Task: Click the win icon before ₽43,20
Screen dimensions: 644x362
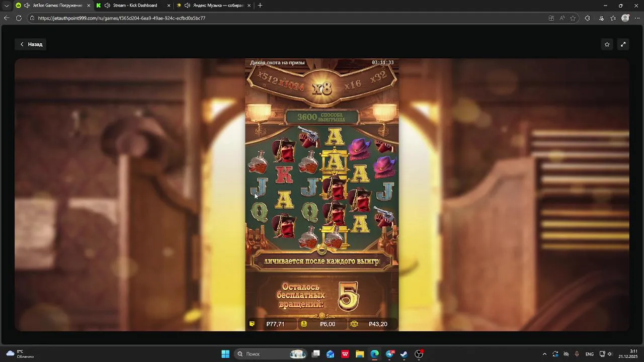Action: tap(354, 324)
